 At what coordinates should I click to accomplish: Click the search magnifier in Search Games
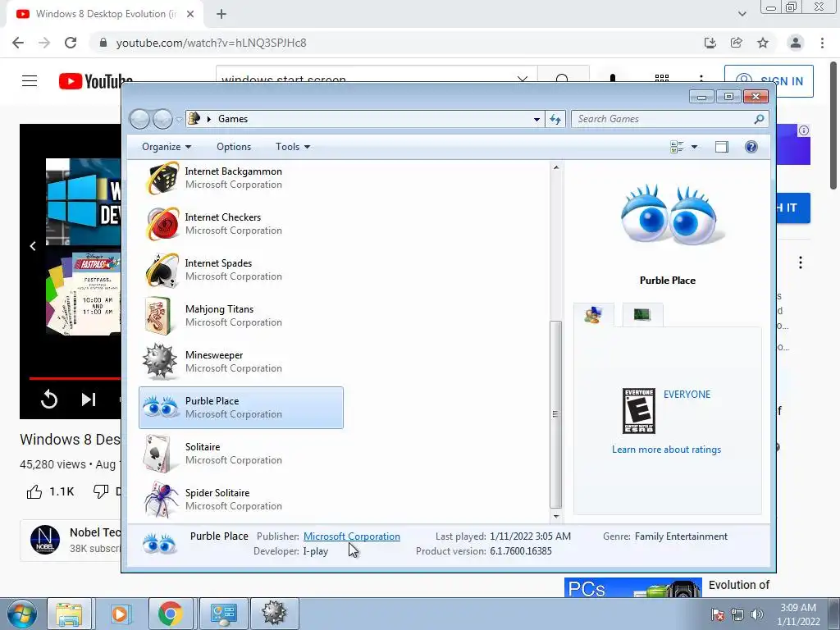click(759, 119)
